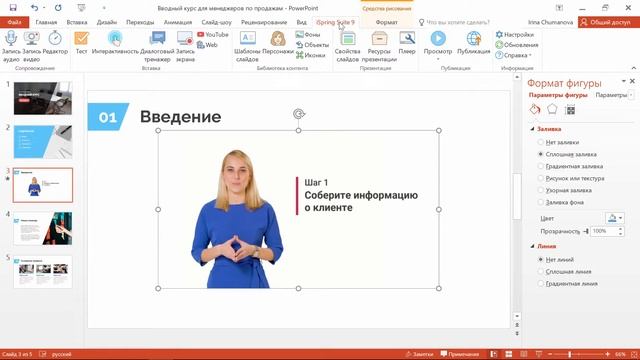Image resolution: width=640 pixels, height=360 pixels.
Task: Insert a YouTube video
Action: pos(213,35)
